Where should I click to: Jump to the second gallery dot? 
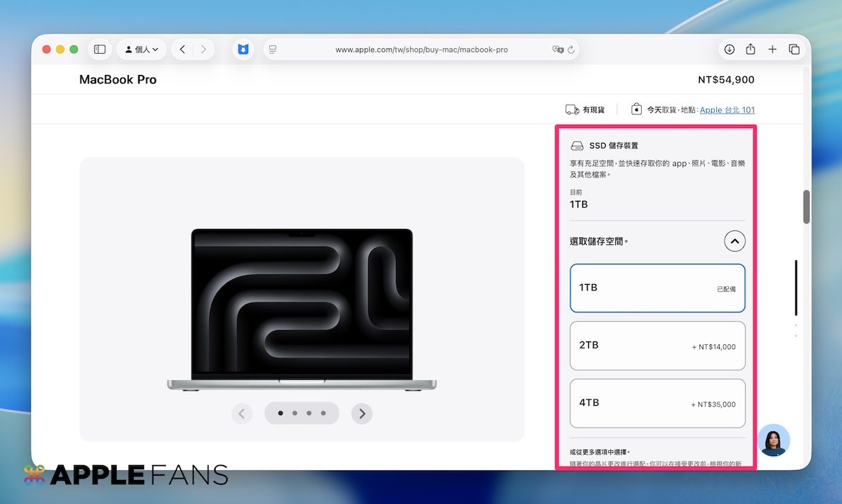tap(295, 414)
